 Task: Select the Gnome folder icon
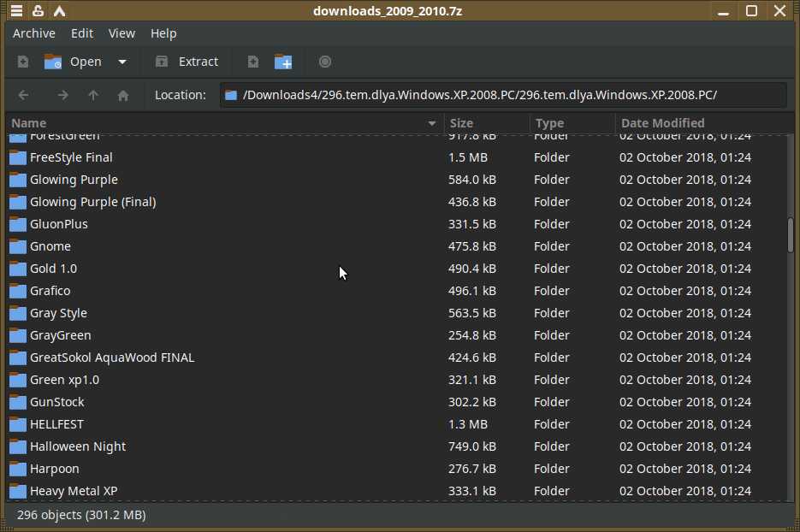[x=18, y=246]
